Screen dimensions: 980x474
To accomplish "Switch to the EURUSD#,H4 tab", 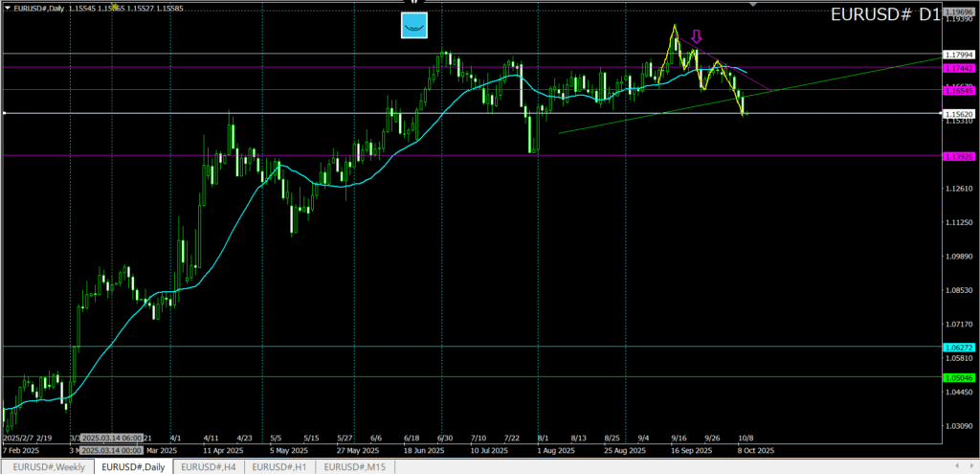I will point(209,466).
